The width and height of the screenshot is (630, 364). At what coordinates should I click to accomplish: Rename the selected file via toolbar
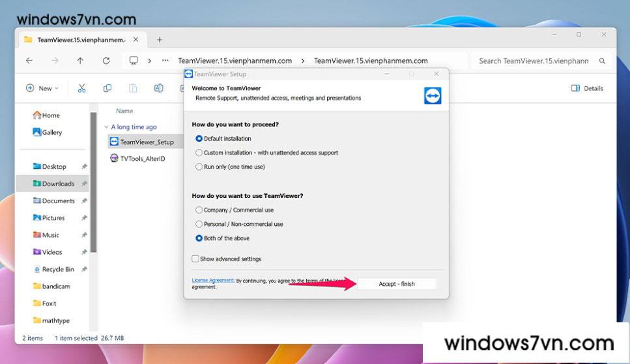[x=159, y=89]
